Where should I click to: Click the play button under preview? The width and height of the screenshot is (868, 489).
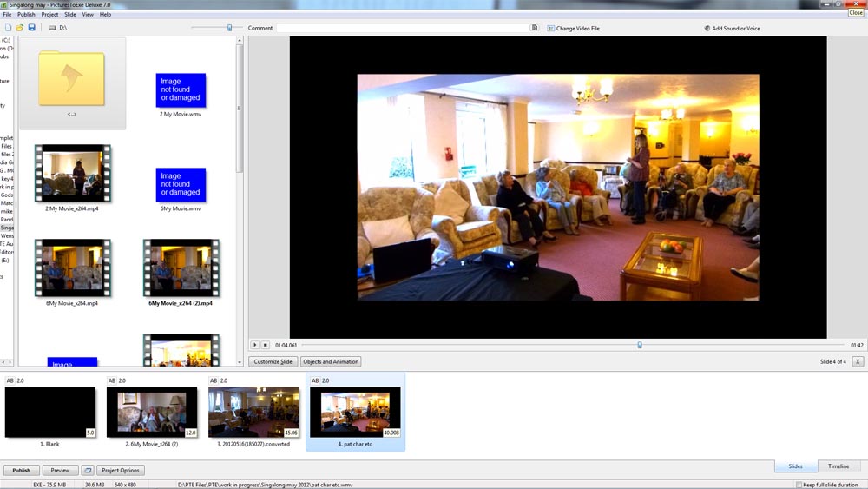254,345
